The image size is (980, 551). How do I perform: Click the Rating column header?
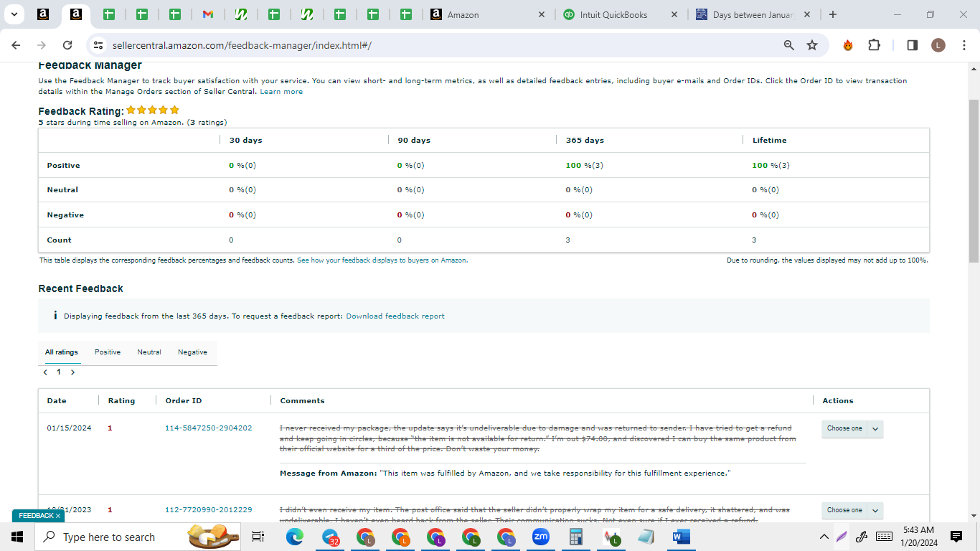point(121,400)
